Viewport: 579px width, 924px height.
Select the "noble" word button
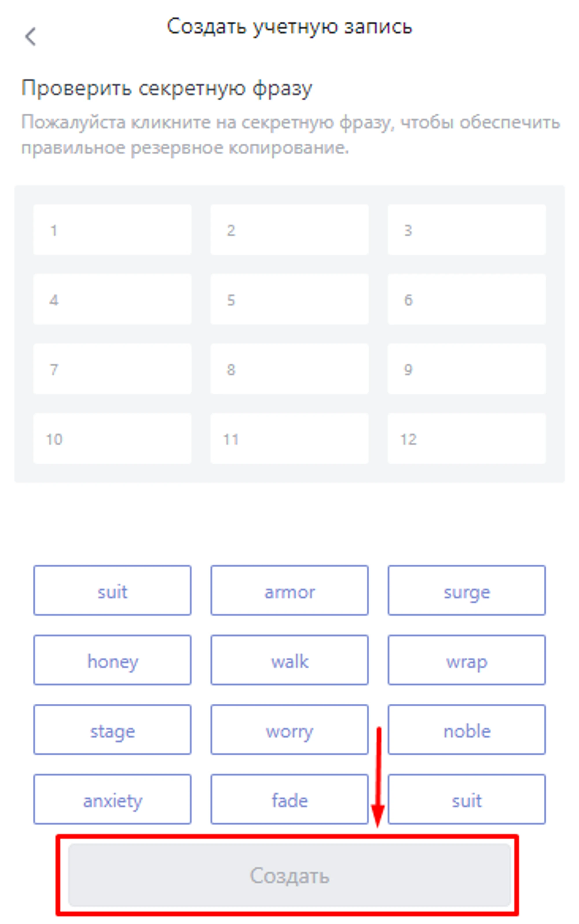click(x=466, y=731)
